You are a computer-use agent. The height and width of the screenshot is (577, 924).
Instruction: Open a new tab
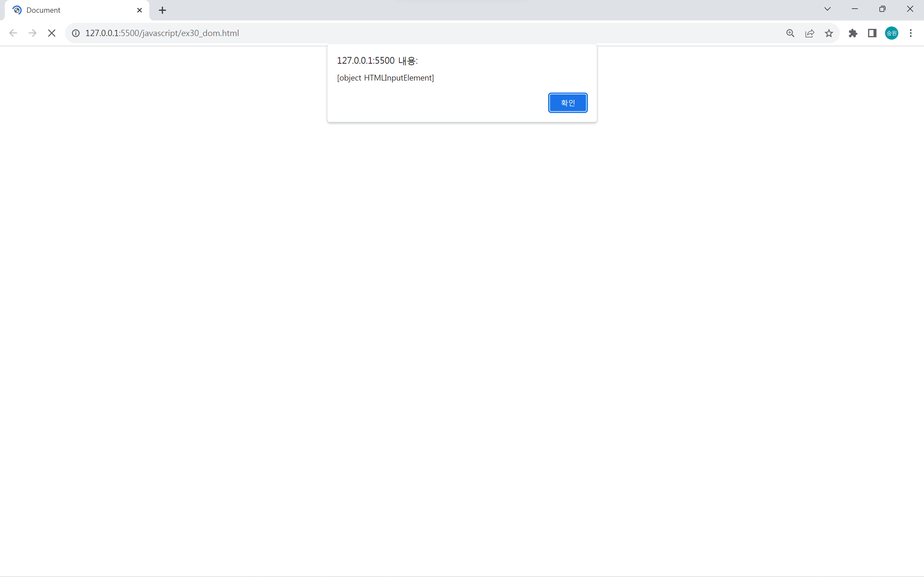[x=162, y=10]
